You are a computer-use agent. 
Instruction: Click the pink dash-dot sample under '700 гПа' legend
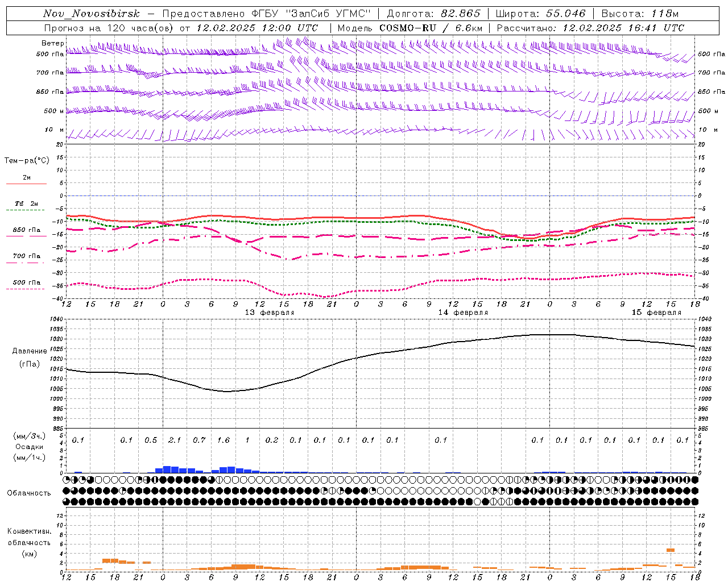point(25,263)
